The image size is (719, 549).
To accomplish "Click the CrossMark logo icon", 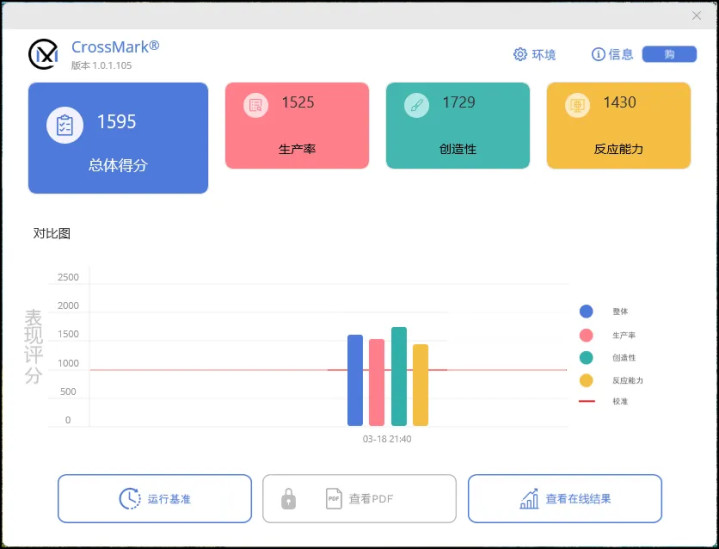I will (43, 54).
